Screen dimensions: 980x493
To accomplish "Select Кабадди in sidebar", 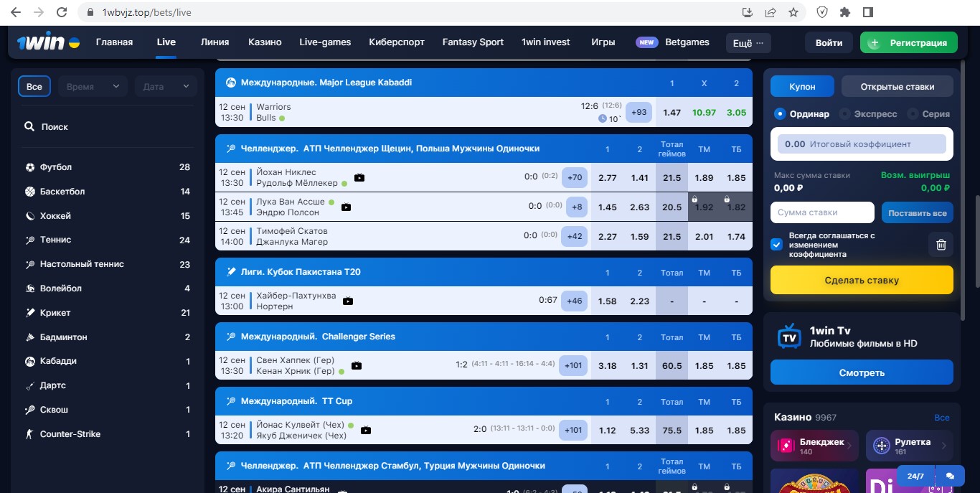I will pyautogui.click(x=108, y=361).
